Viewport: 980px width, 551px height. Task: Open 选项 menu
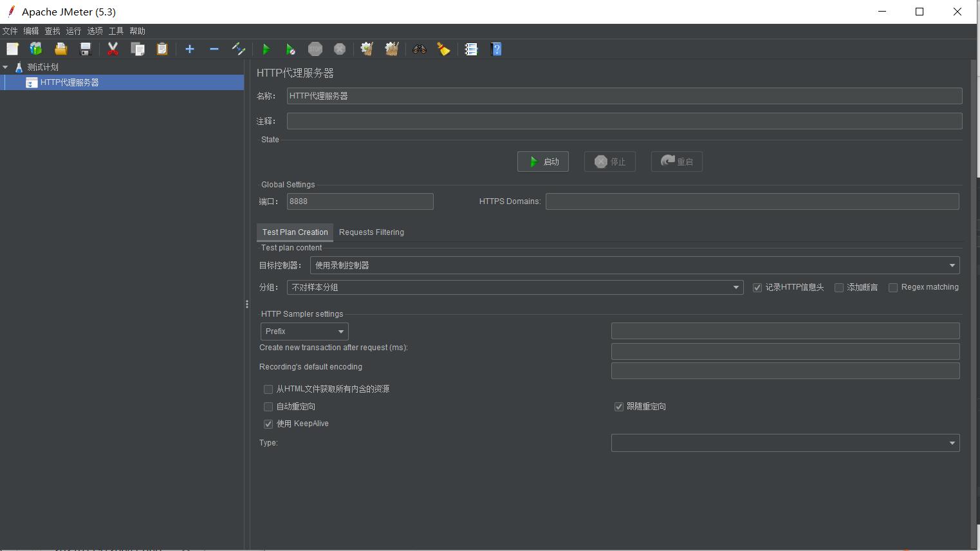[x=95, y=31]
